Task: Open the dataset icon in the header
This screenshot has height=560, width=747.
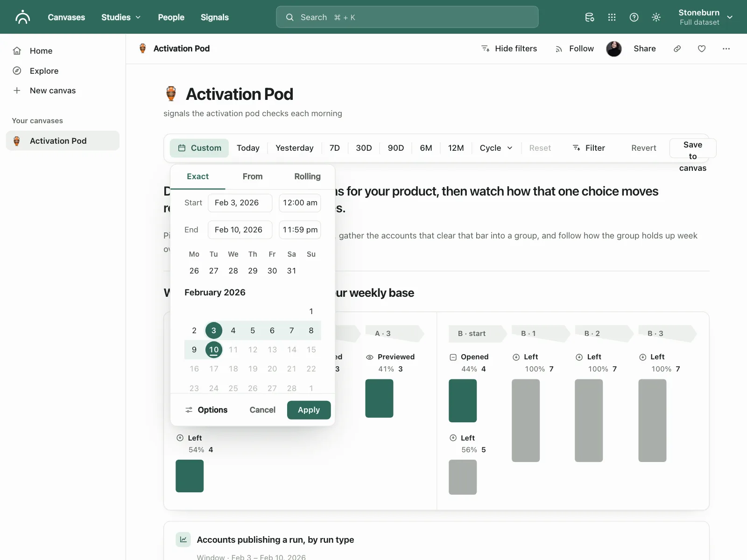Action: (x=590, y=17)
